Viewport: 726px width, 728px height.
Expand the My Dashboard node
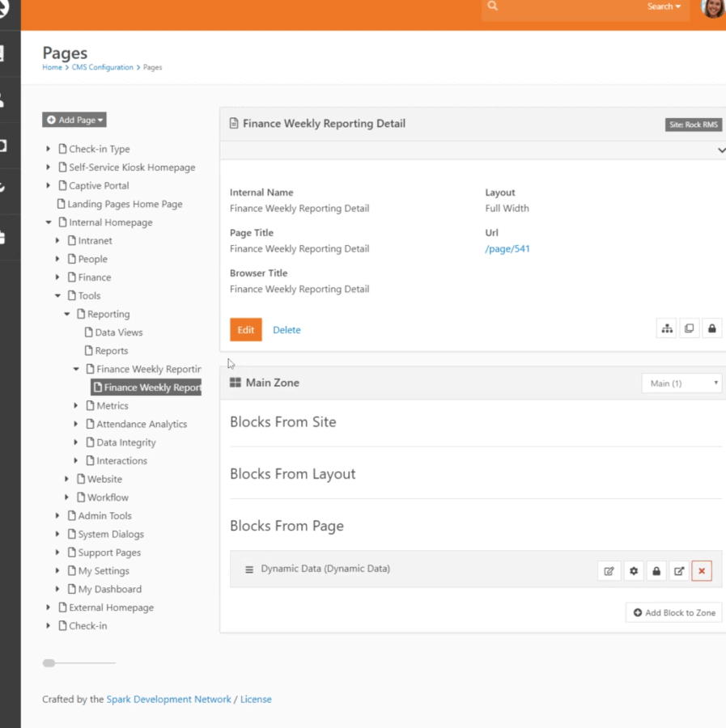click(x=57, y=589)
